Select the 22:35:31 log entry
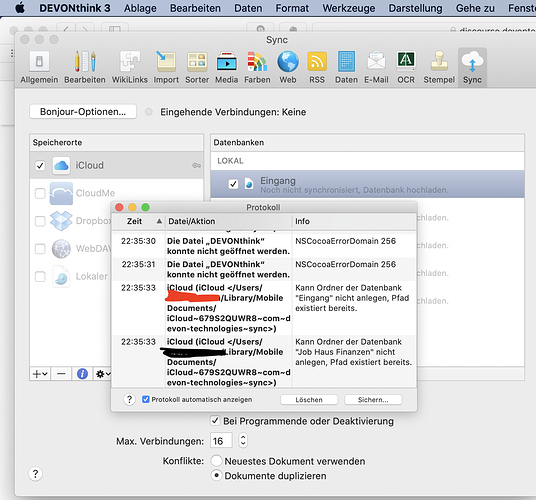536x500 pixels. coord(264,269)
